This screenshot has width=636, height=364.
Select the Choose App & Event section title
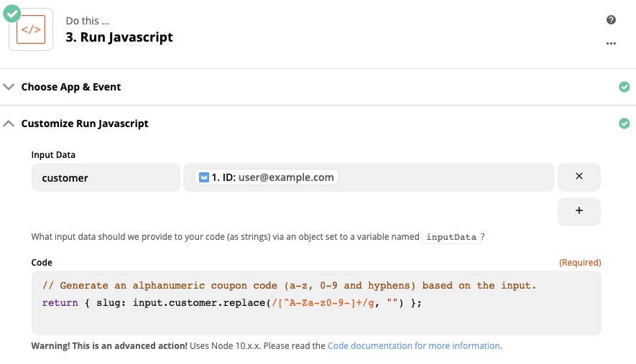click(71, 87)
